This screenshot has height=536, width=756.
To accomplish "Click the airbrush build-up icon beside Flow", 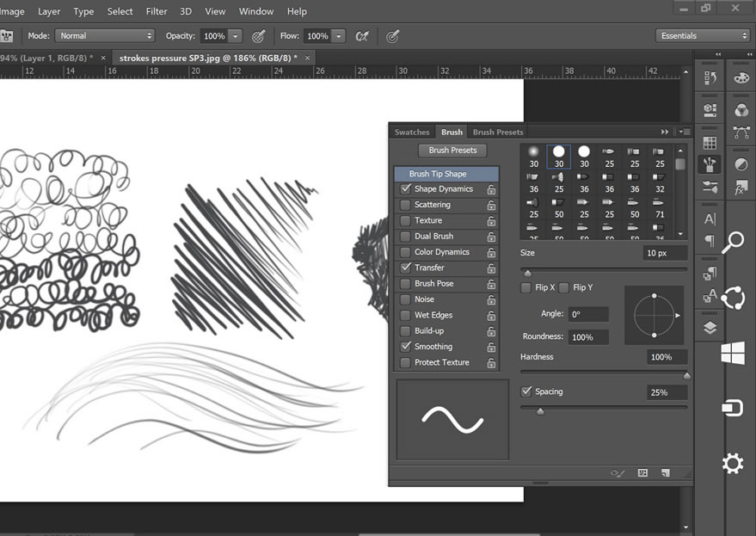I will click(x=363, y=36).
